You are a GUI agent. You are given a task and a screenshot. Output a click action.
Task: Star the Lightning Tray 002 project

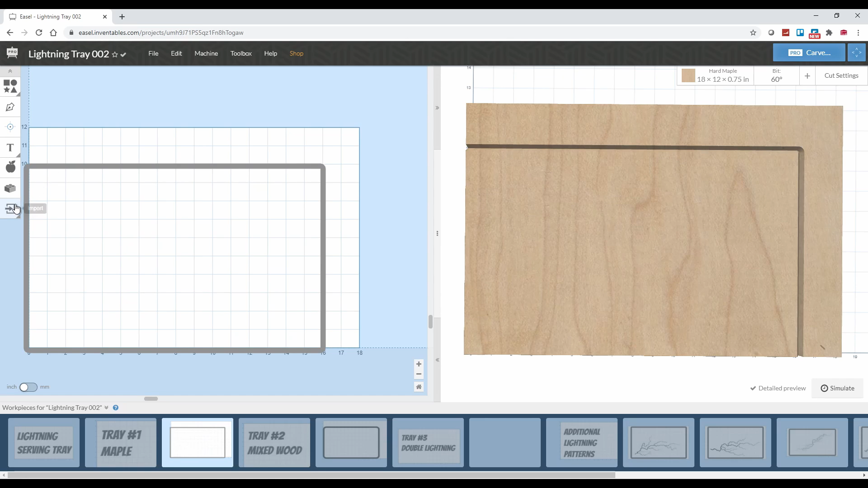point(115,55)
